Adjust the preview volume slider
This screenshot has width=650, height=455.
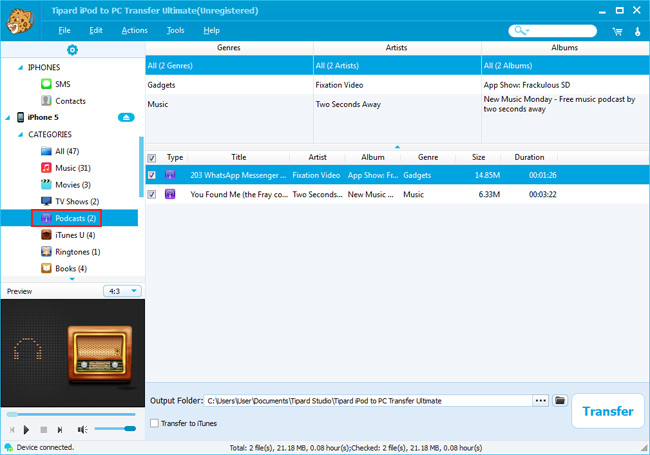pyautogui.click(x=115, y=428)
